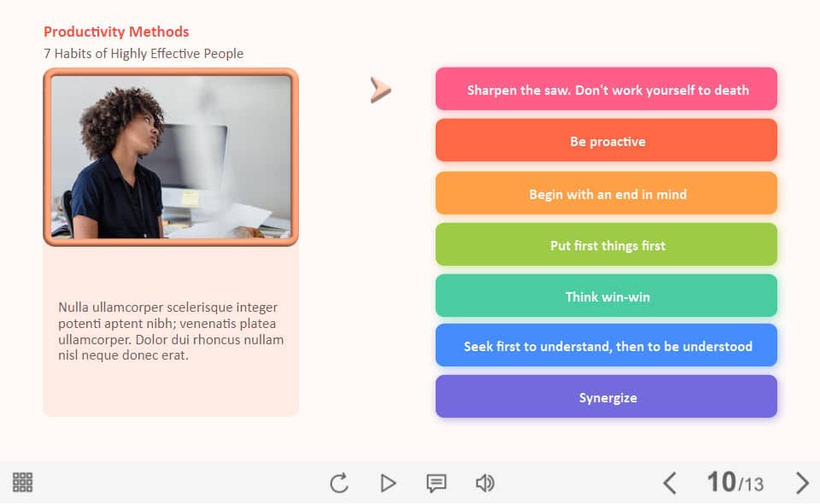Screen dimensions: 820x504
Task: Click the slide counter 10/13
Action: click(735, 483)
